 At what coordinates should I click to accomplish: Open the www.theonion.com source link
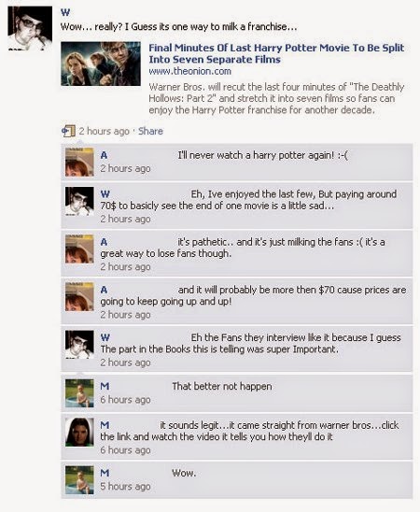[189, 71]
